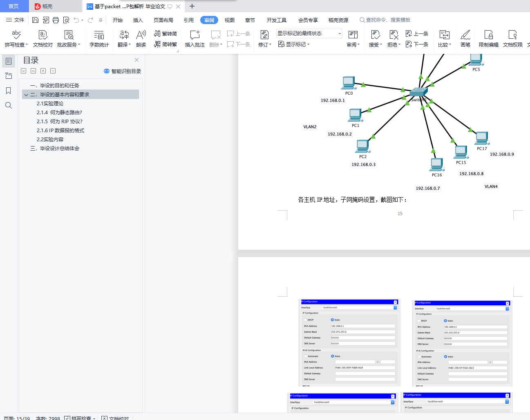This screenshot has width=530, height=420.
Task: Click 插入批注 to add a comment
Action: point(195,38)
